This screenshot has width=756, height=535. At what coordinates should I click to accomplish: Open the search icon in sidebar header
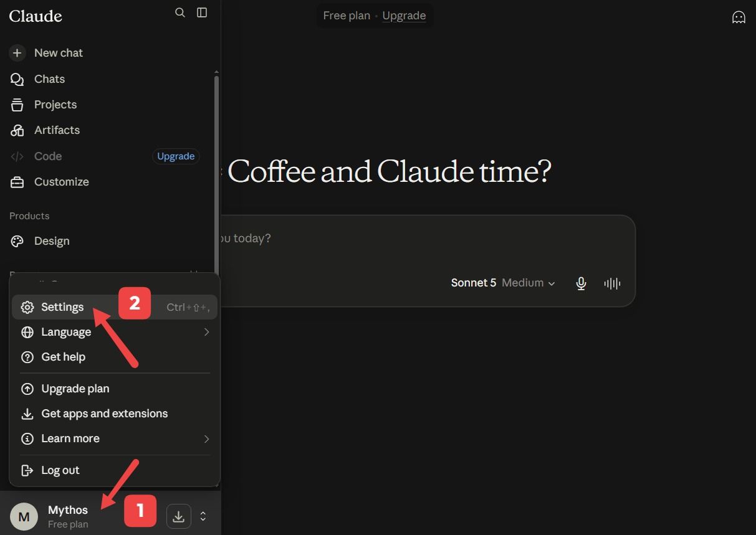click(180, 12)
